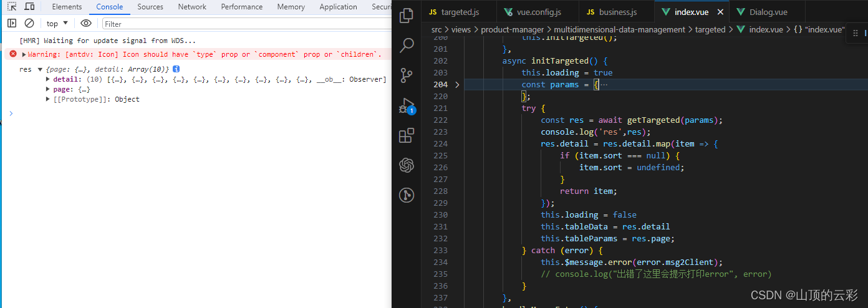
Task: Click the HMR waiting message
Action: coord(107,41)
